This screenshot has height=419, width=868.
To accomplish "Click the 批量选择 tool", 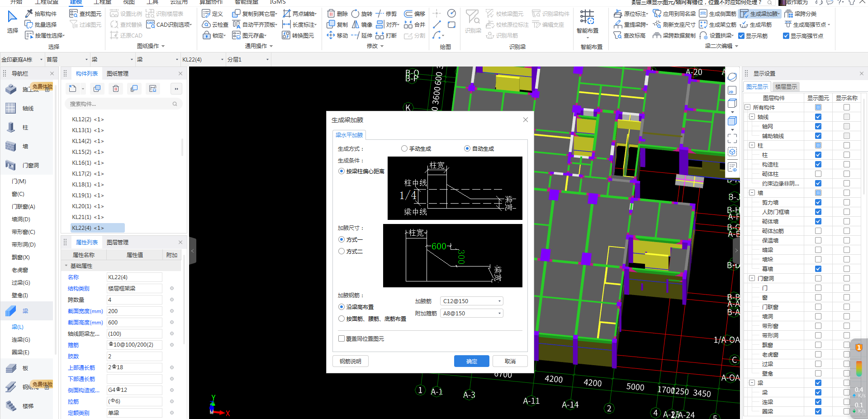I will [41, 24].
